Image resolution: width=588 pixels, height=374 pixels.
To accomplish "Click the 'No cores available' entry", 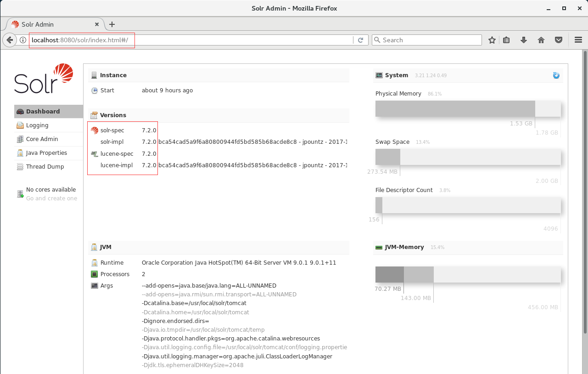I will coord(50,190).
